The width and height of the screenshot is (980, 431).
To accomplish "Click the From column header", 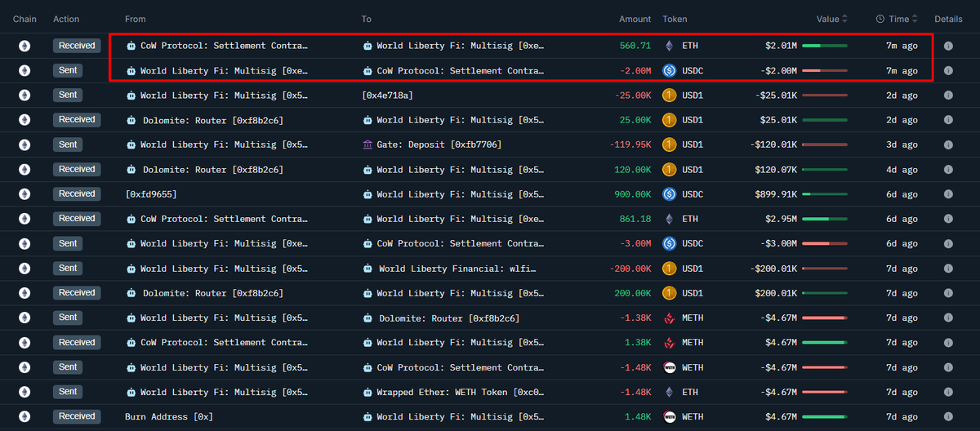I will click(x=135, y=19).
